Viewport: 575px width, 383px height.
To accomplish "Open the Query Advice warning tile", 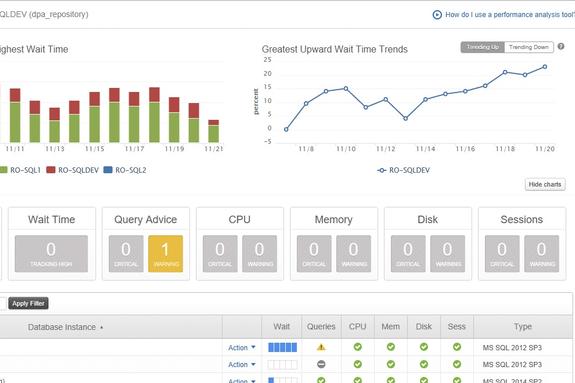I will pyautogui.click(x=165, y=253).
